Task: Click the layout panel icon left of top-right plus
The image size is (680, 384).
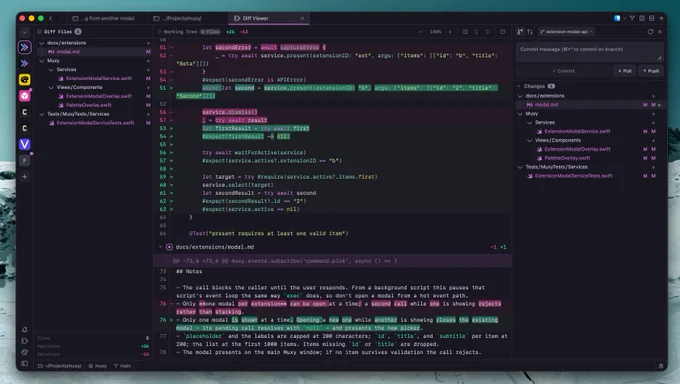Action: coord(651,18)
